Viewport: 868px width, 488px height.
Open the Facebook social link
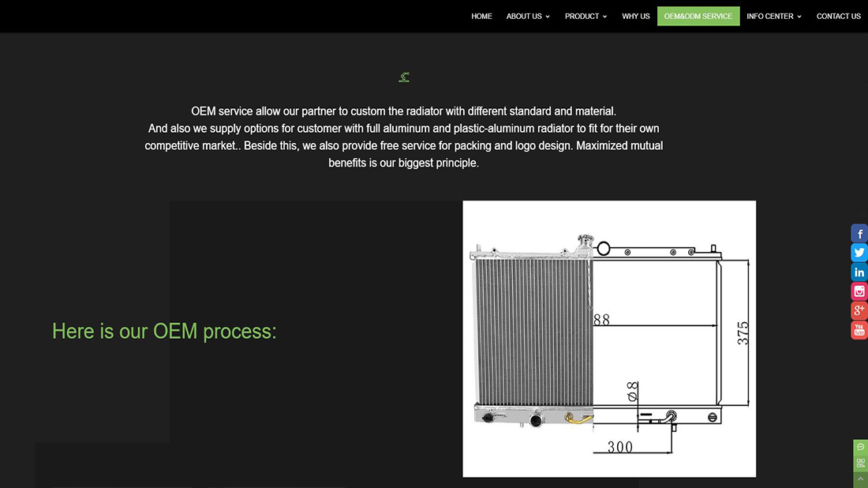[859, 234]
